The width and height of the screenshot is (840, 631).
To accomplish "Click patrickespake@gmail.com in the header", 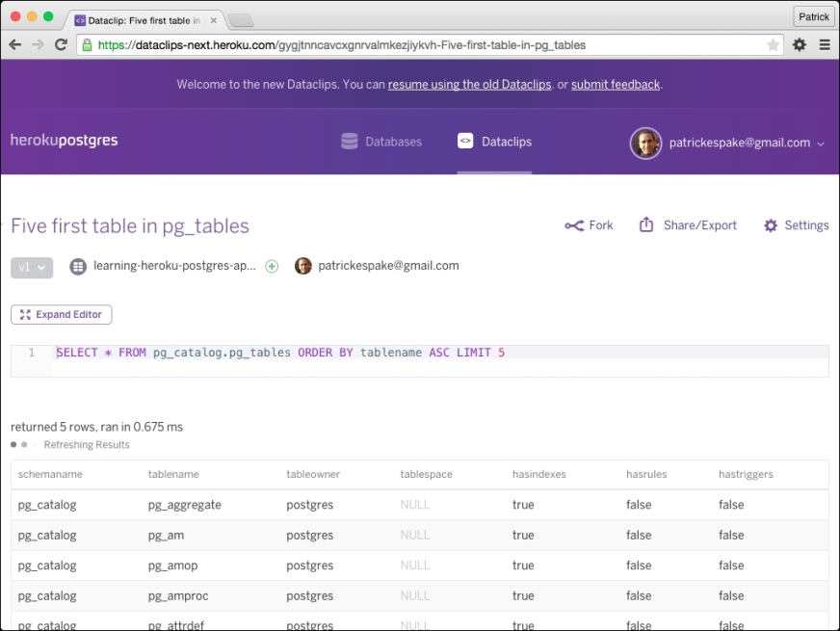I will coord(739,143).
